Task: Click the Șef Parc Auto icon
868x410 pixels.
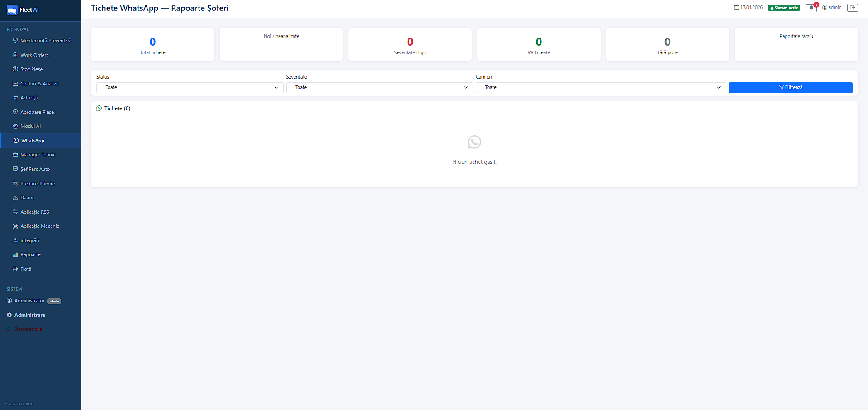Action: click(x=15, y=169)
